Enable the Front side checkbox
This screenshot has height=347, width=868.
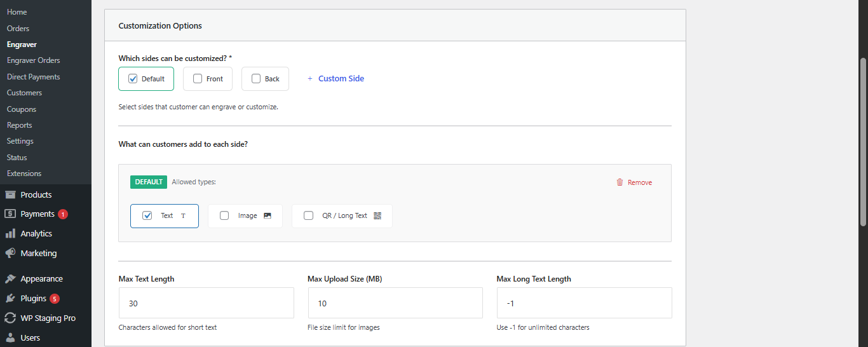pyautogui.click(x=198, y=79)
